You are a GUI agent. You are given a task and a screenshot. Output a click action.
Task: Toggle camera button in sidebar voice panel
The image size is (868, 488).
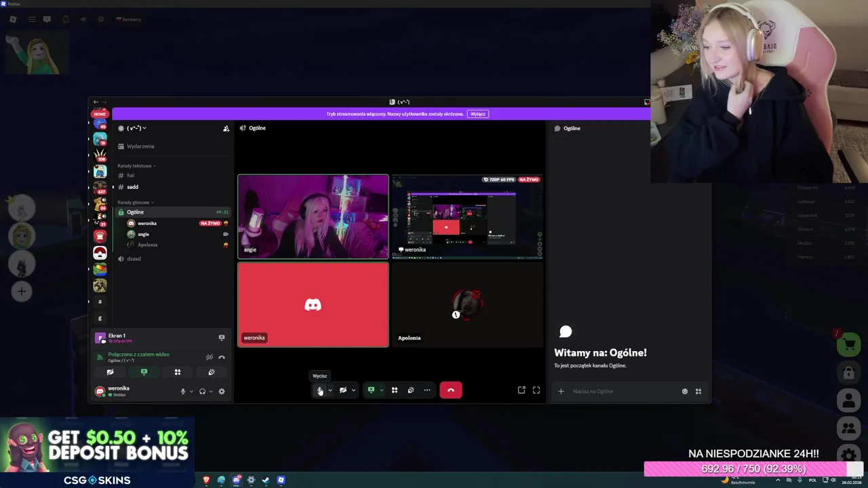(110, 372)
